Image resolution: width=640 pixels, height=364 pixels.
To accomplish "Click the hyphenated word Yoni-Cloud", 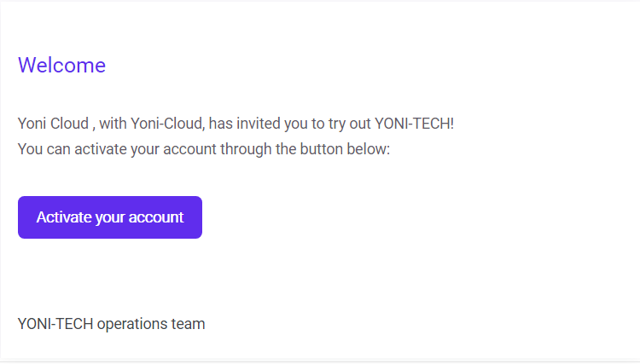I will [x=167, y=124].
